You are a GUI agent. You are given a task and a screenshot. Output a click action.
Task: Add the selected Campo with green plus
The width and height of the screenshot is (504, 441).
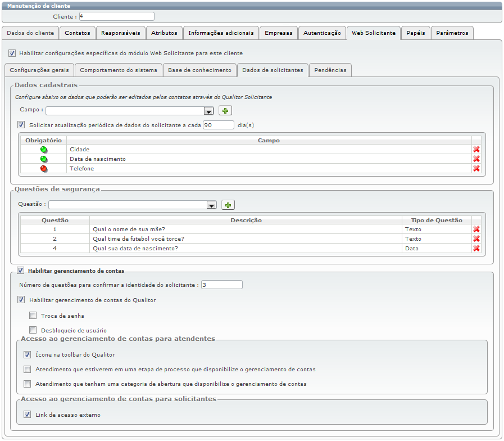225,111
